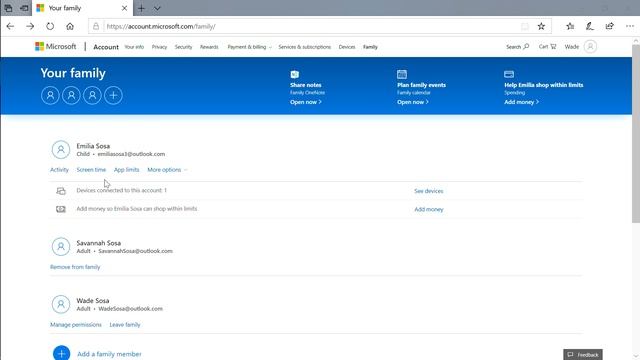Go back to the previous page
640x360 pixels.
pyautogui.click(x=10, y=27)
